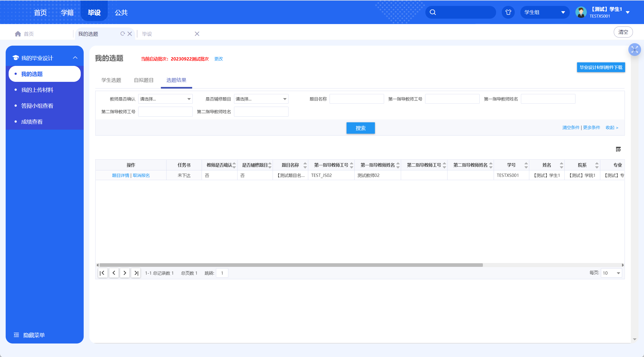Click the home icon in breadcrumb tab
This screenshot has width=644, height=357.
18,34
